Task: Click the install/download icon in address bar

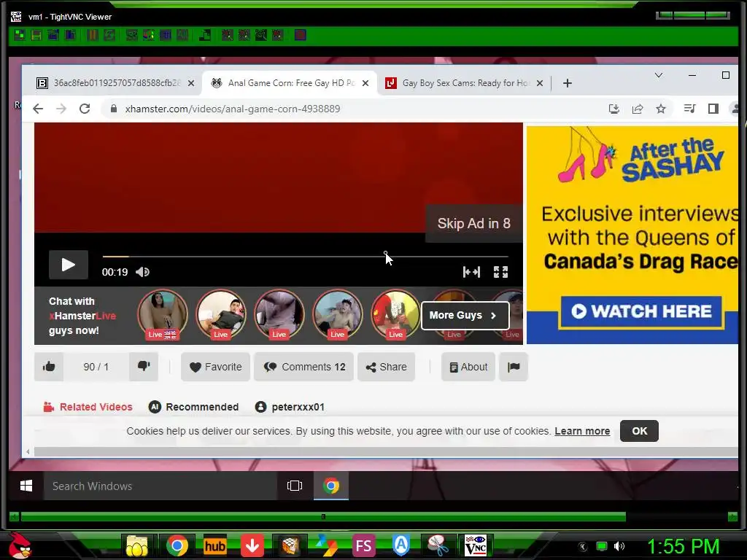Action: pos(614,109)
